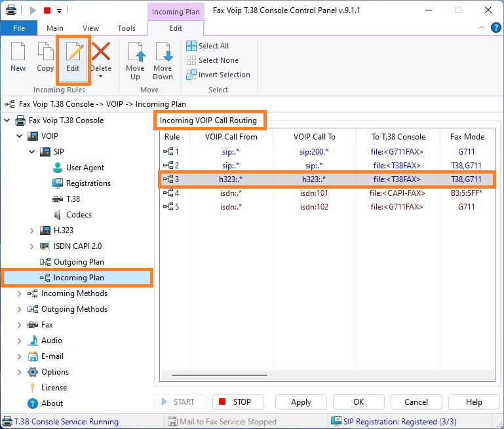The height and width of the screenshot is (429, 504).
Task: Click the Edit rule pencil icon
Action: point(74,51)
